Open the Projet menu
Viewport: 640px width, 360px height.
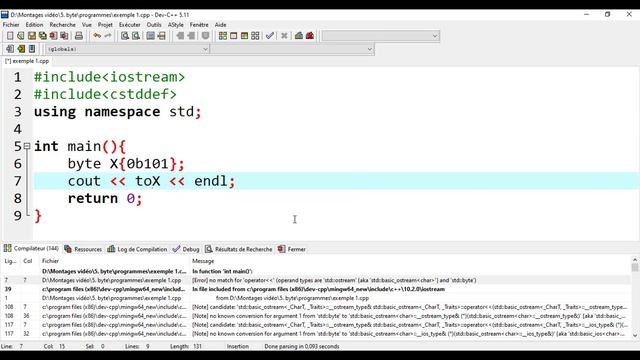click(105, 24)
